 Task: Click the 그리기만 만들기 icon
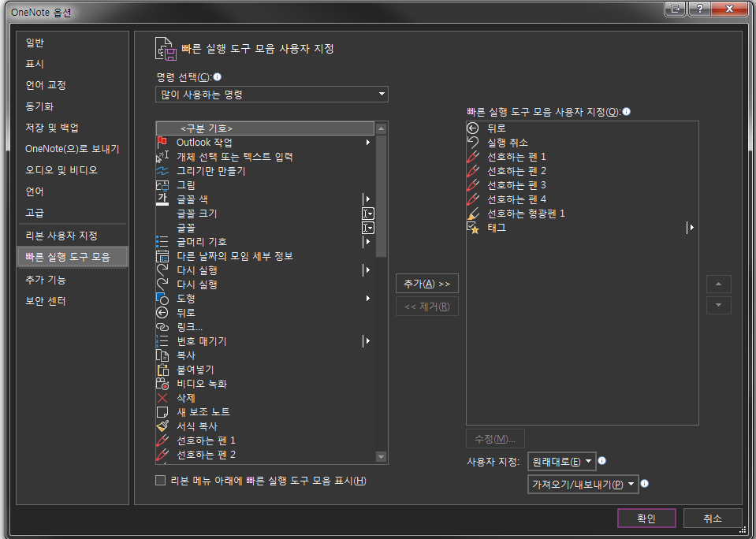pos(162,171)
